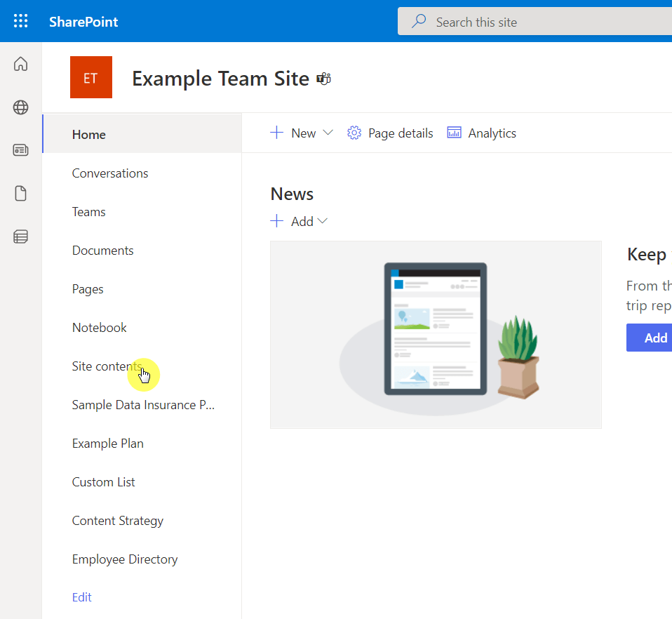
Task: Click the plus icon beside New
Action: click(277, 133)
